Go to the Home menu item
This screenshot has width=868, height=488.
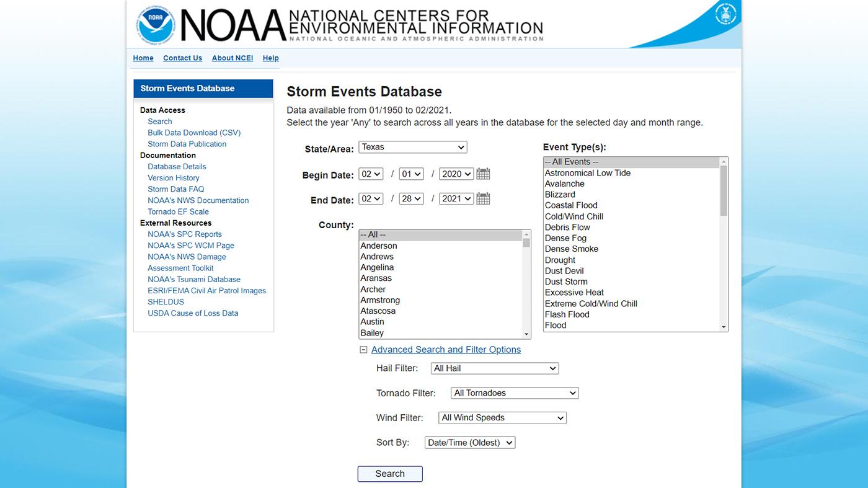tap(143, 58)
